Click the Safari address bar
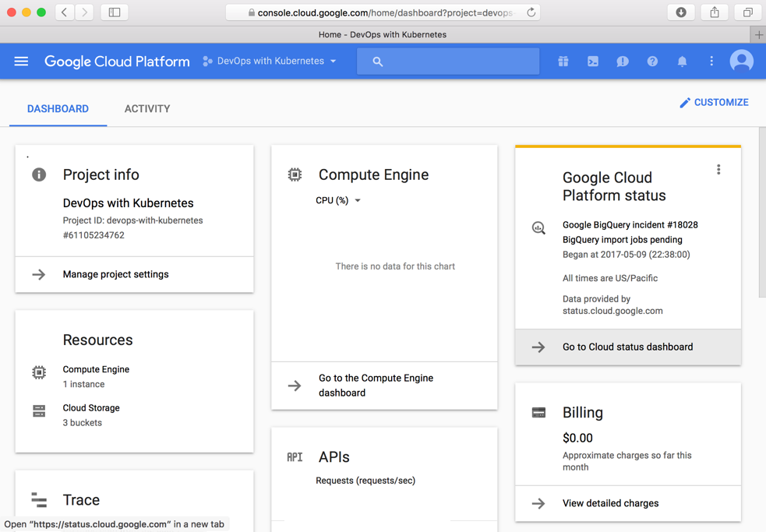The height and width of the screenshot is (532, 766). [x=382, y=12]
